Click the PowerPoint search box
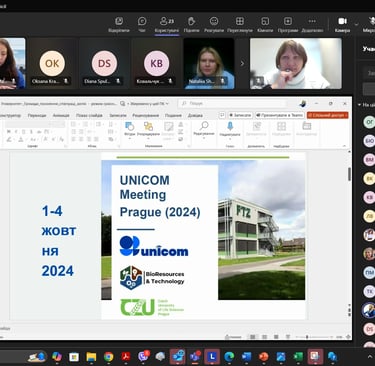 (233, 104)
